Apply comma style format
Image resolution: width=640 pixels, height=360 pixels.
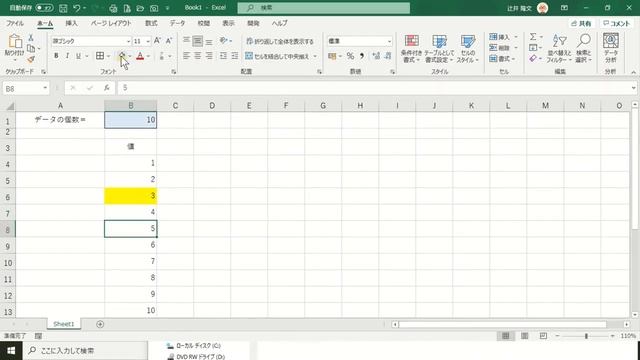tap(362, 56)
